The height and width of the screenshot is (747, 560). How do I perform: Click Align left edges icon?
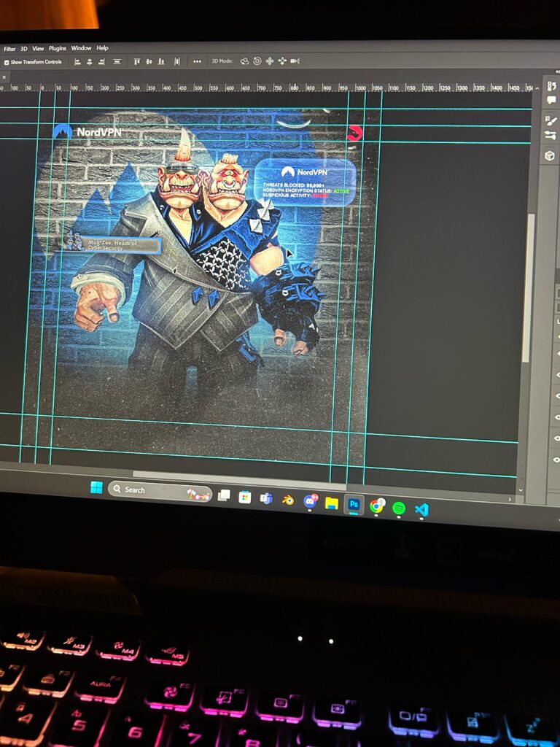[77, 62]
